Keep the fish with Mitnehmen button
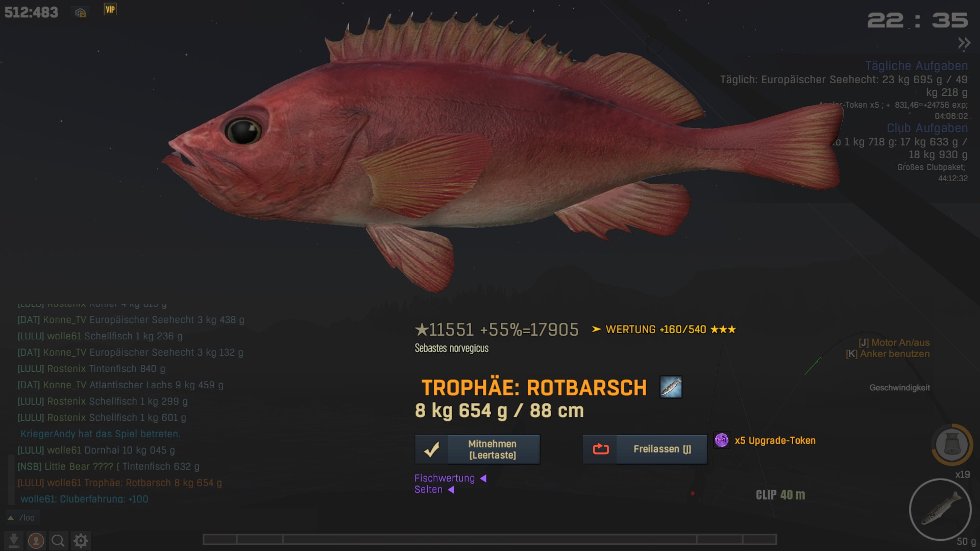 tap(477, 449)
